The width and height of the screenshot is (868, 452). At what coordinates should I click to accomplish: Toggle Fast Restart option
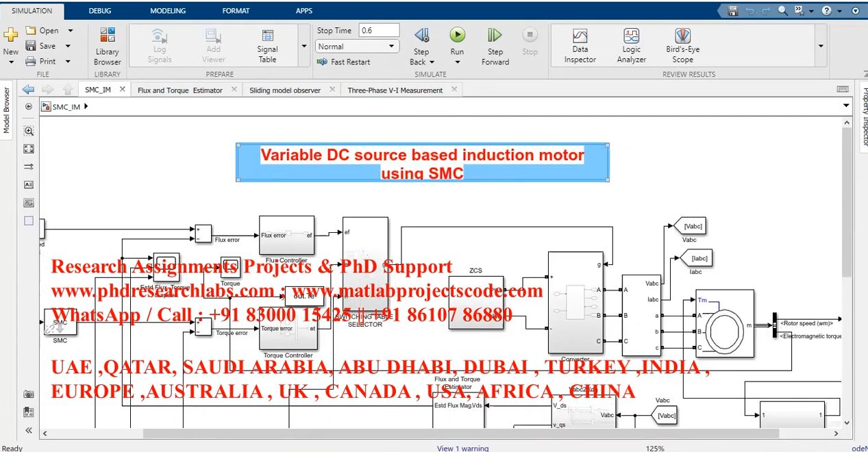[x=344, y=62]
